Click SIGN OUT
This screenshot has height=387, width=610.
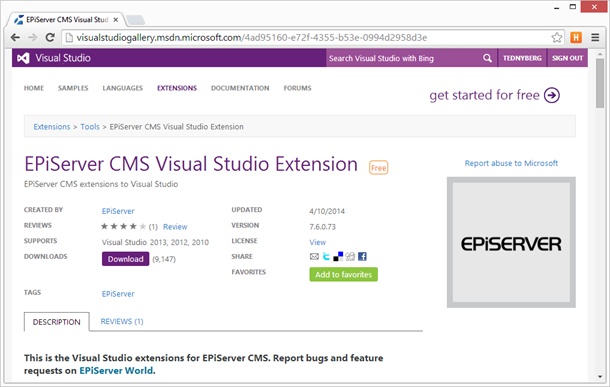(x=567, y=58)
